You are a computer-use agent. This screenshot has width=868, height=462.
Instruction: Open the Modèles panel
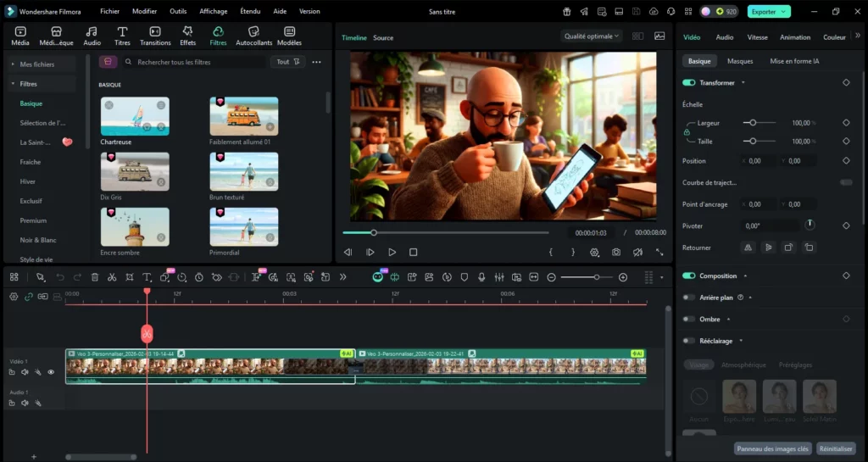(x=289, y=36)
